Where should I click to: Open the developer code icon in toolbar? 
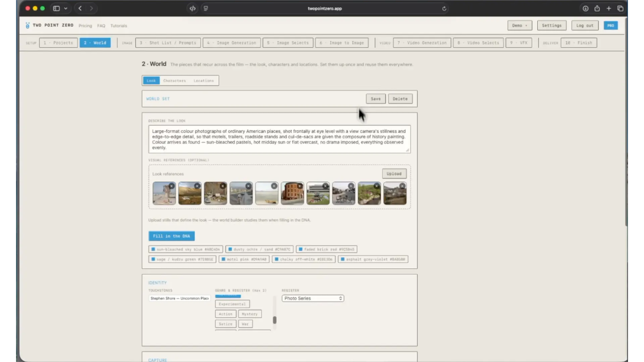tap(193, 8)
